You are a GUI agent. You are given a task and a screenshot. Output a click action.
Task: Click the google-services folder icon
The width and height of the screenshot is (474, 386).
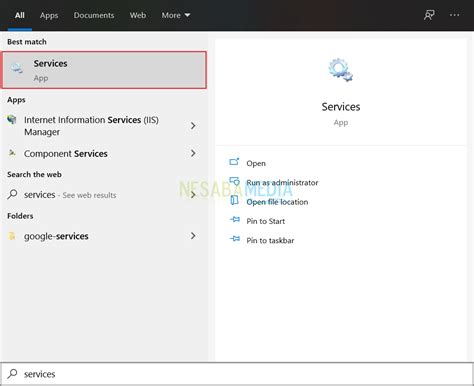[x=12, y=236]
